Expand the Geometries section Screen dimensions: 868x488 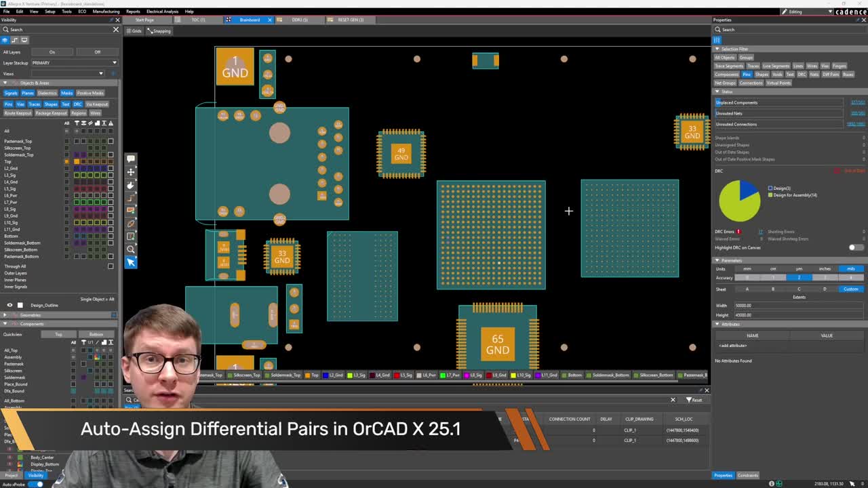point(5,315)
